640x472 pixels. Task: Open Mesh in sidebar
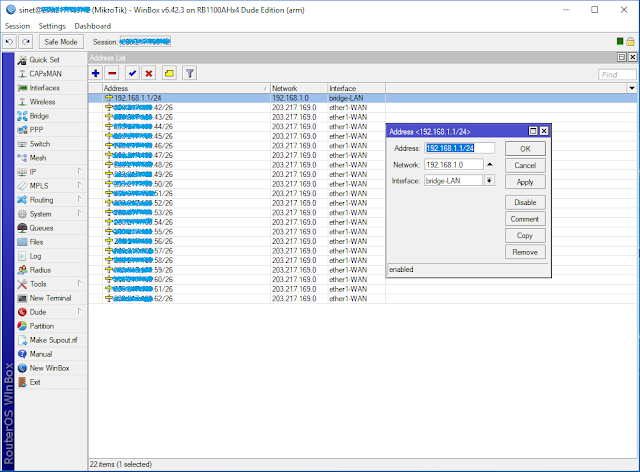(51, 158)
